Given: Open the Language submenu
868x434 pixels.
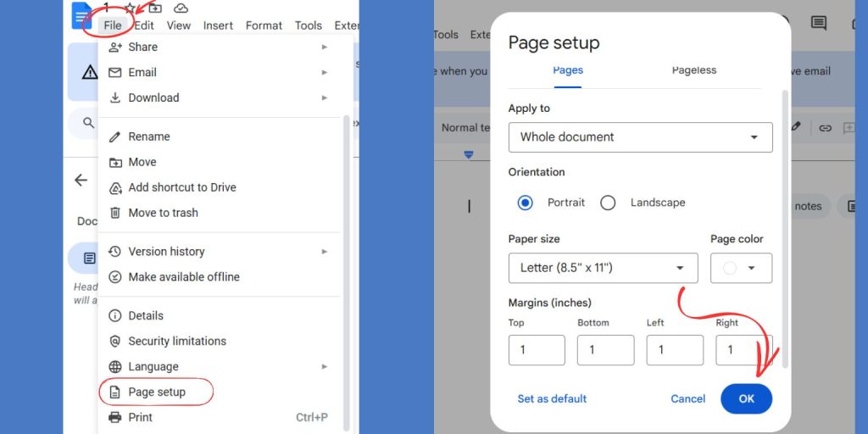Looking at the screenshot, I should tap(220, 367).
